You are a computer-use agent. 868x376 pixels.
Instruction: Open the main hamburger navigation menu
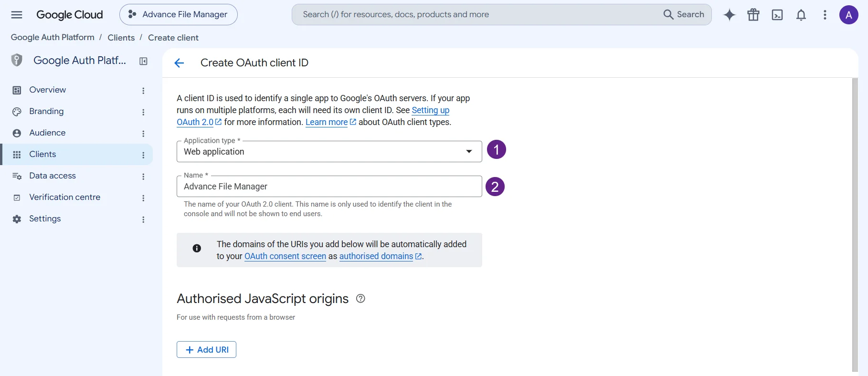(17, 15)
